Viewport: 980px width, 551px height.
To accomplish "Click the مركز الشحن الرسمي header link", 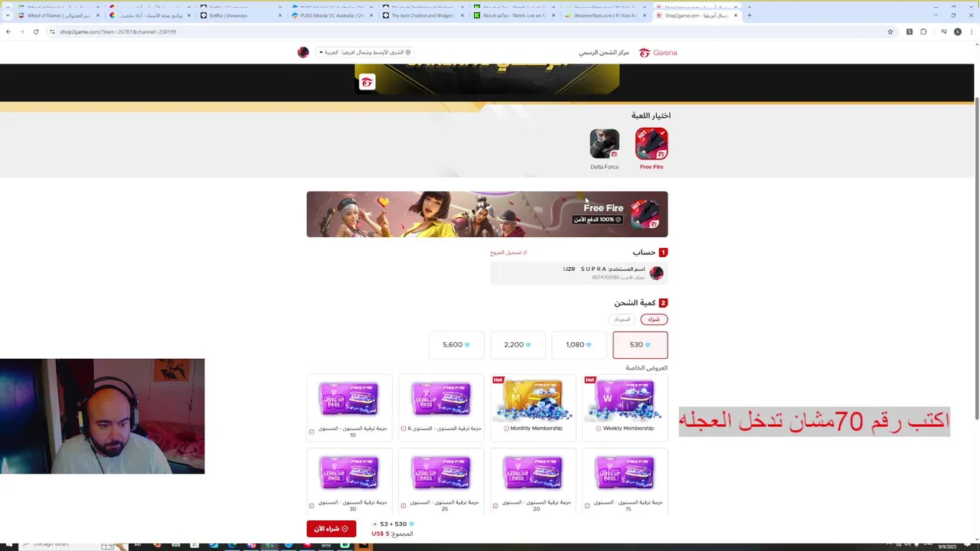I will tap(604, 53).
